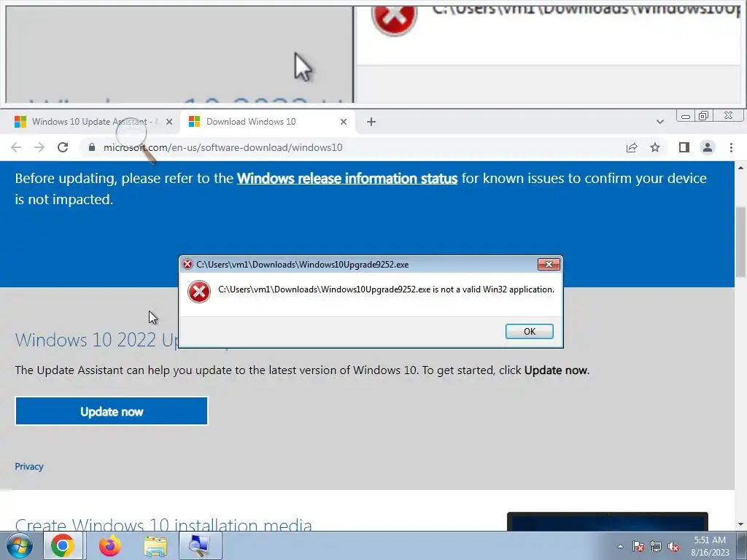The image size is (747, 560).
Task: Open a new browser tab
Action: (x=371, y=122)
